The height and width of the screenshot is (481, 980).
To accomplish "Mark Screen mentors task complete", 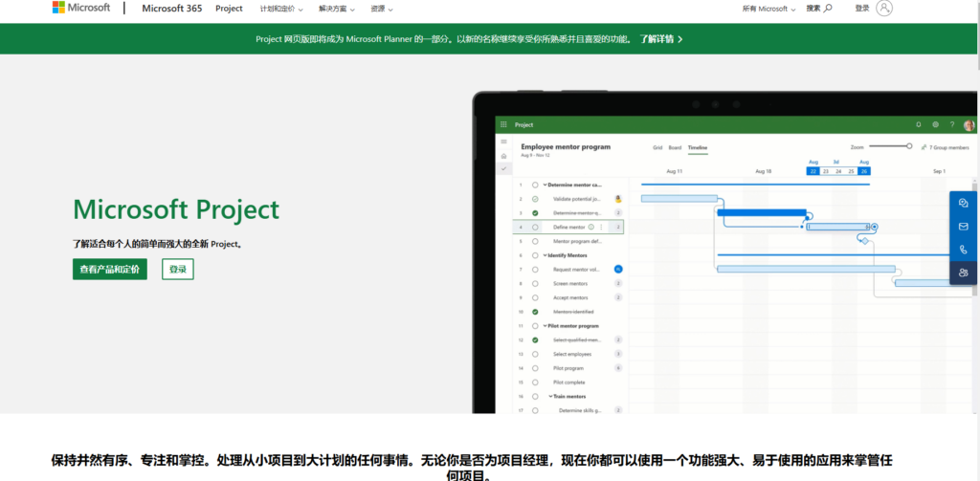I will click(535, 284).
